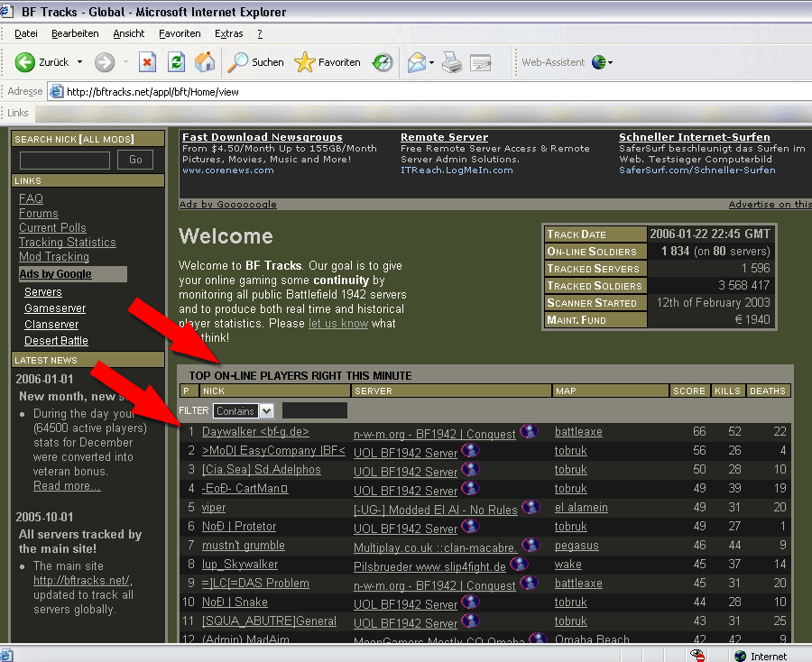Screen dimensions: 812x662
Task: Open player [SQUA_ABUTRE]General link
Action: click(269, 621)
